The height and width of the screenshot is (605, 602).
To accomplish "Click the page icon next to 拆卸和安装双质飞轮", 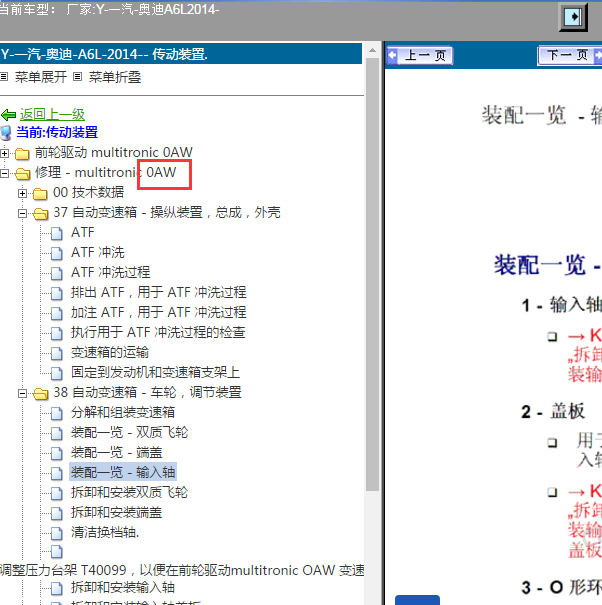I will tap(57, 493).
